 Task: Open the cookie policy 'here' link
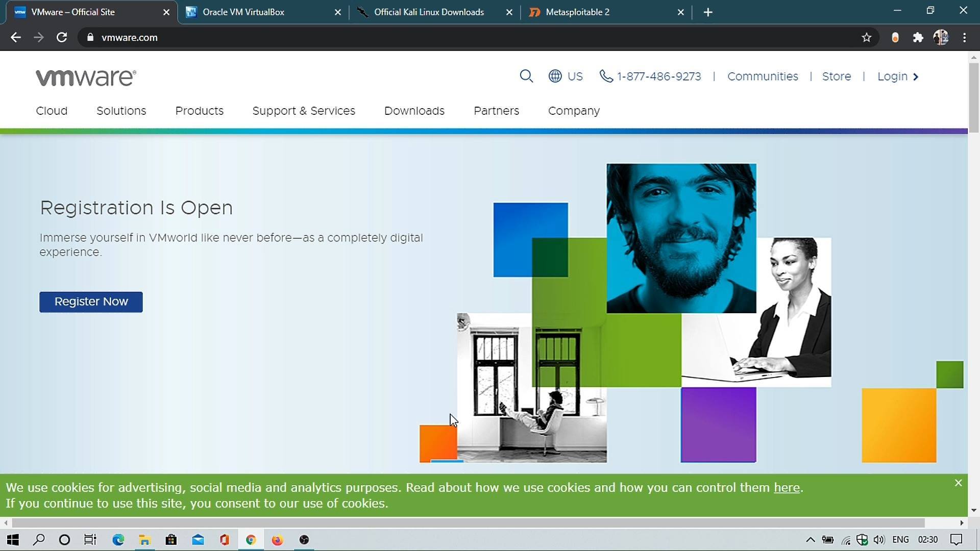click(x=787, y=488)
